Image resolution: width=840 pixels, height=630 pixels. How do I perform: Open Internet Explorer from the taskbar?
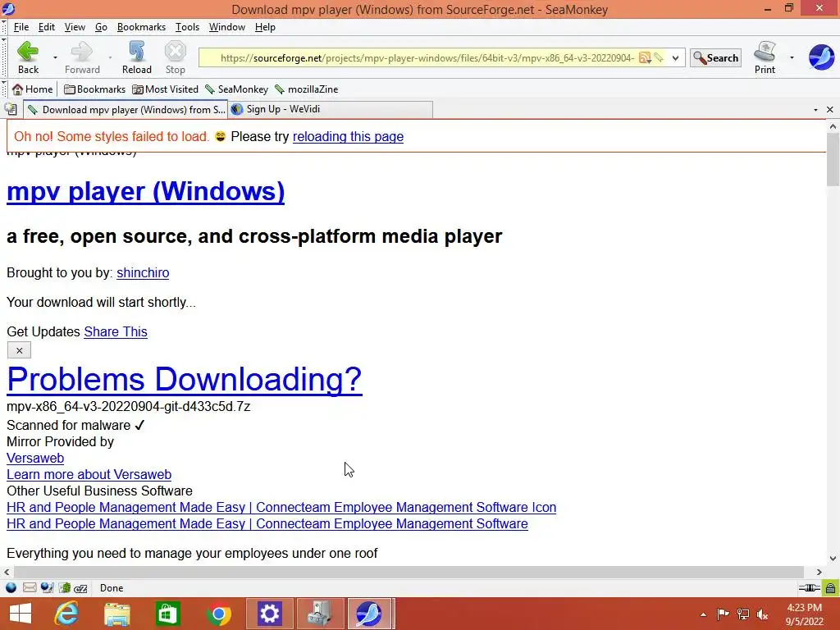66,614
